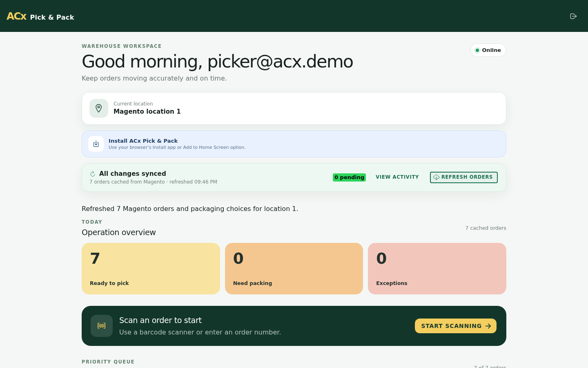Click the logout icon in header
The height and width of the screenshot is (368, 588).
tap(573, 16)
